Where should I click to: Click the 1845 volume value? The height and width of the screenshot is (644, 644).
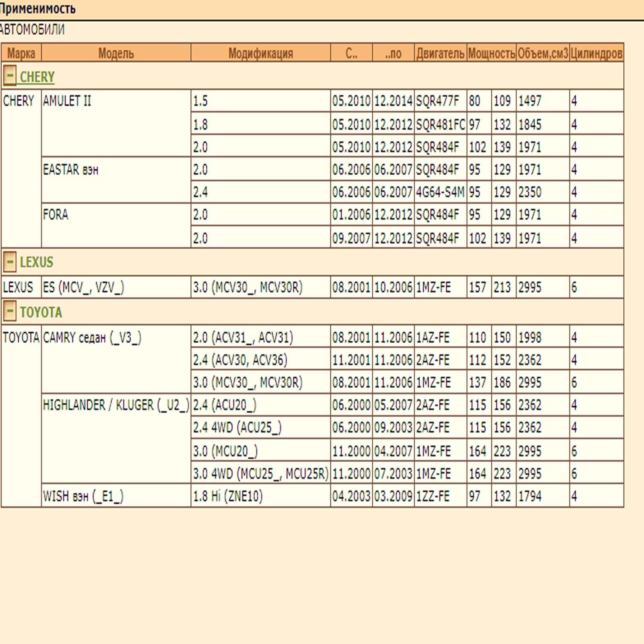tap(530, 124)
